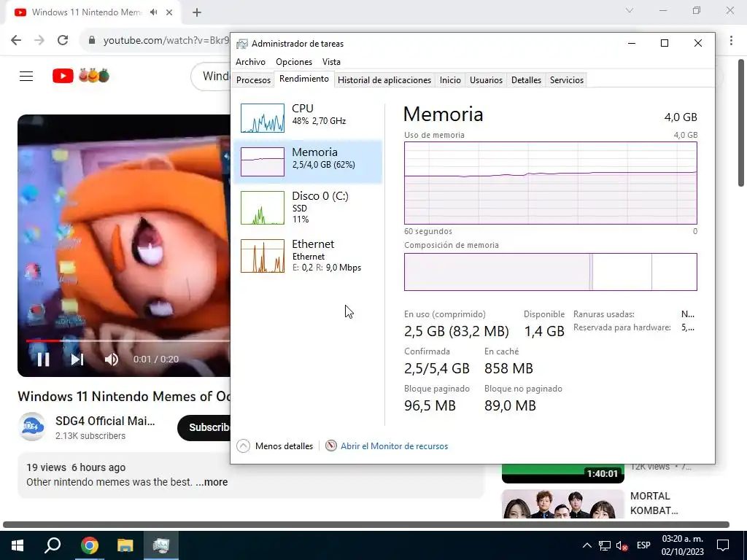This screenshot has width=747, height=560.
Task: Switch to the Detalles tab
Action: (x=526, y=80)
